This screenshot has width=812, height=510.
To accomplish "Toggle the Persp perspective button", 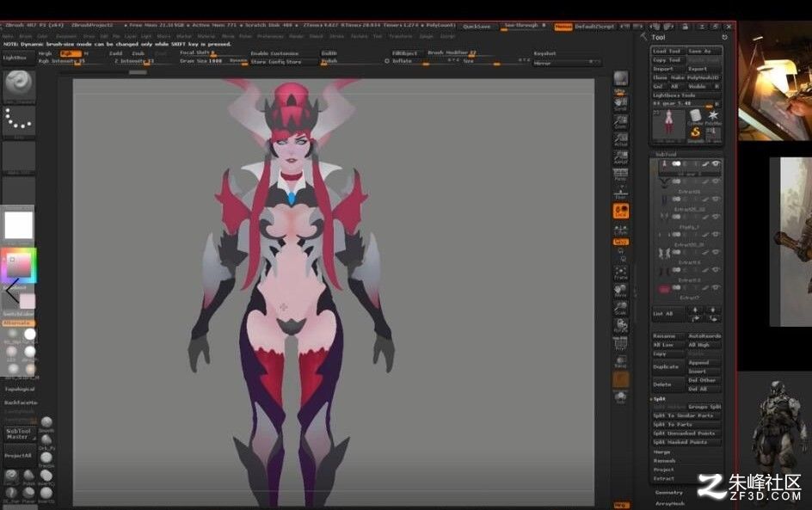I will pyautogui.click(x=620, y=175).
